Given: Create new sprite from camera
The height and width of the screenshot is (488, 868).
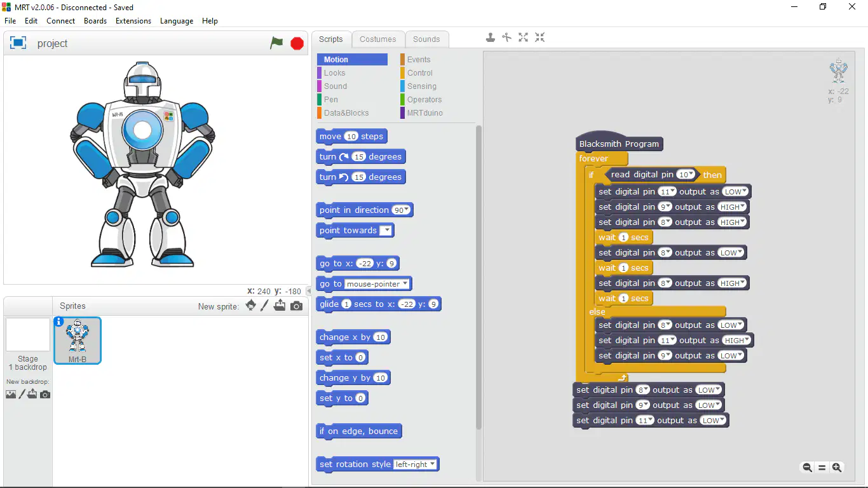Looking at the screenshot, I should [297, 306].
